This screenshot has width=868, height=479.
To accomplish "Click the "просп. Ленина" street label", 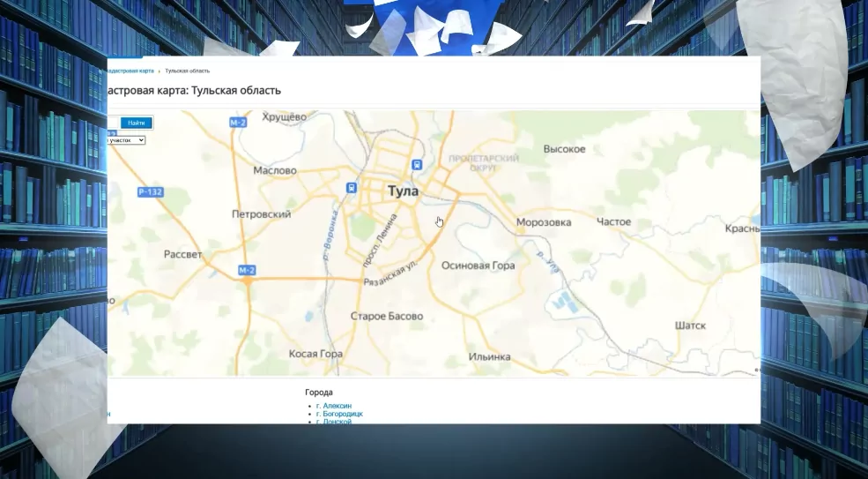I will [x=381, y=241].
